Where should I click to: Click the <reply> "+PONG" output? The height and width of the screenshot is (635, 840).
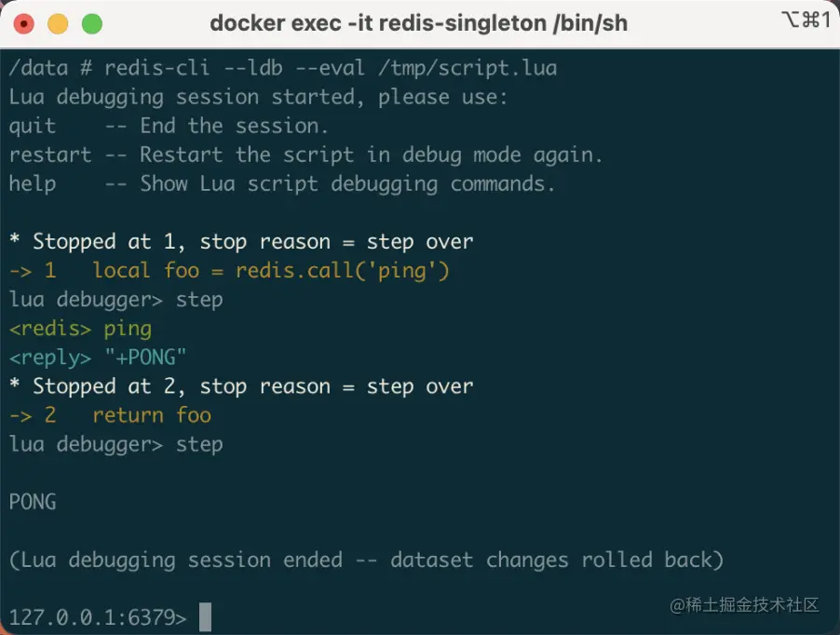point(98,358)
